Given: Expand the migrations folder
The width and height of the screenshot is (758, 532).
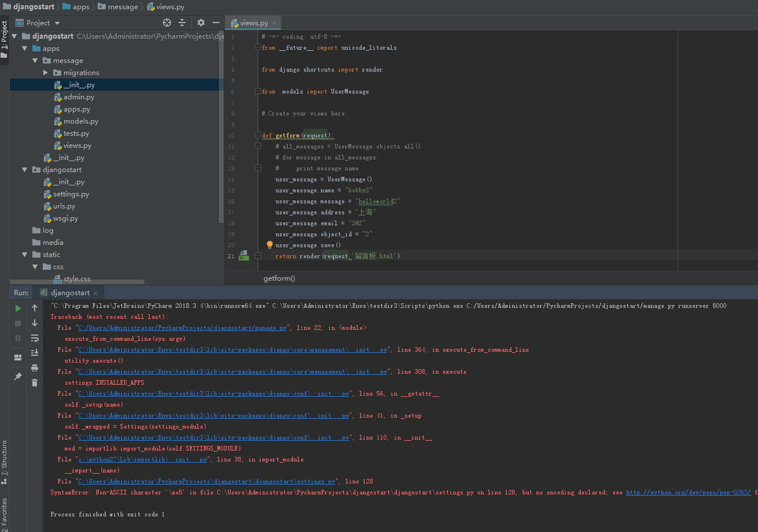Looking at the screenshot, I should click(x=46, y=73).
